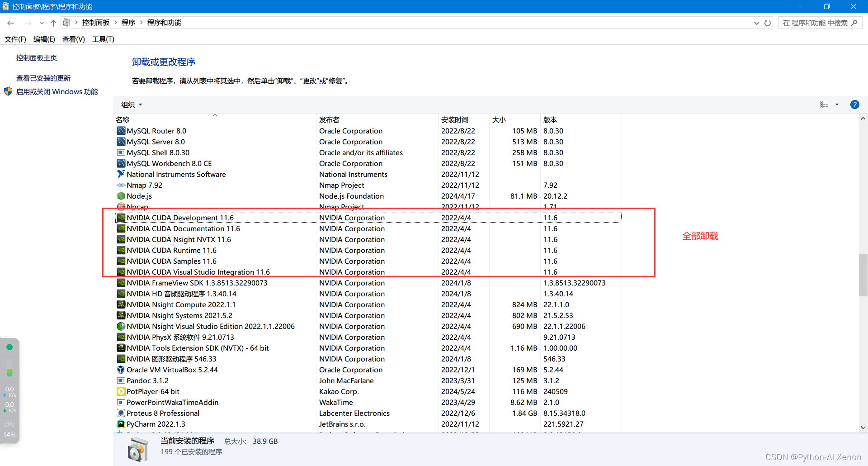Click the National Instruments Software icon

pyautogui.click(x=121, y=174)
